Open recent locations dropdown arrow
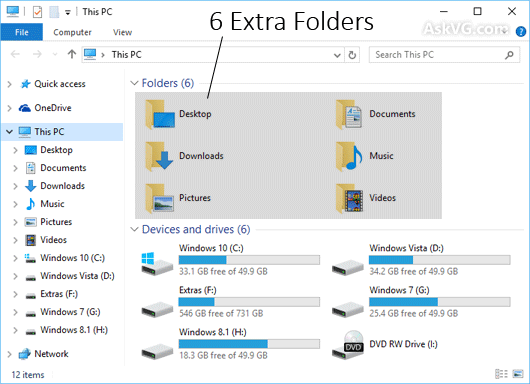The height and width of the screenshot is (384, 530). pyautogui.click(x=55, y=54)
